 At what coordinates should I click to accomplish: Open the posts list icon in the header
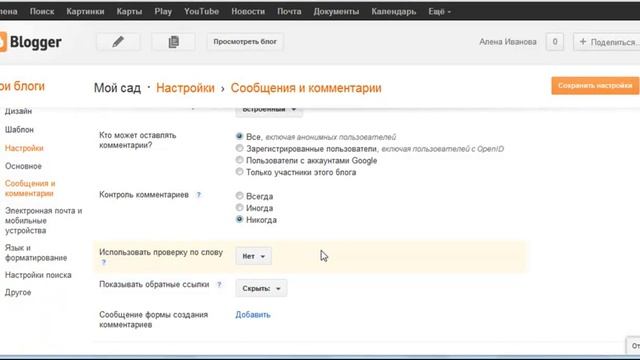[173, 42]
